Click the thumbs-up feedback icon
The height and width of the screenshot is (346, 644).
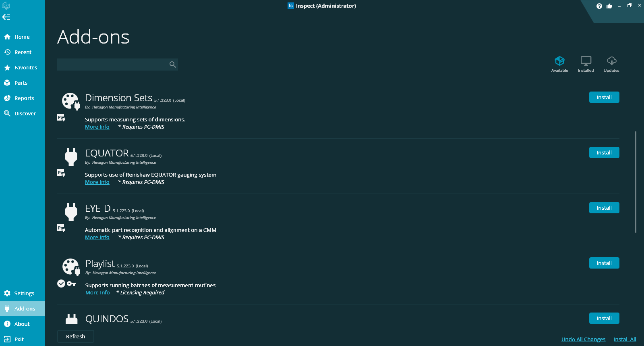[x=609, y=6]
